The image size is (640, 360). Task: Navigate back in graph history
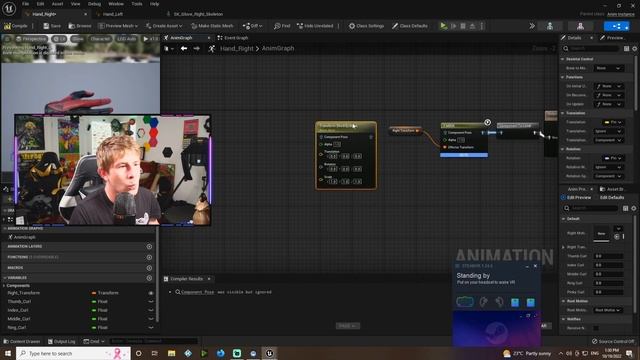[184, 48]
